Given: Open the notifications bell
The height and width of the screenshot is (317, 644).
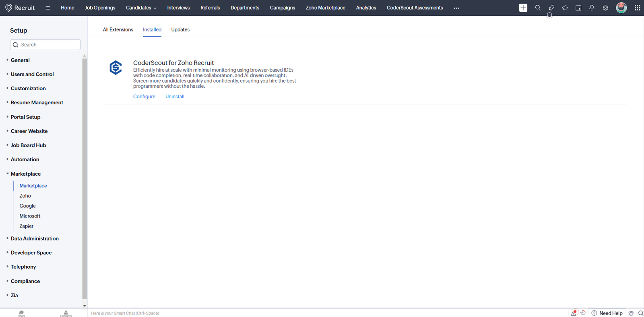Looking at the screenshot, I should pyautogui.click(x=592, y=8).
